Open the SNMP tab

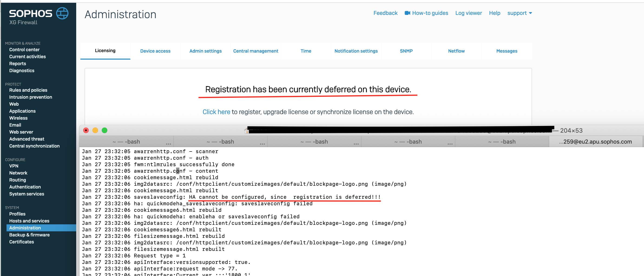[406, 51]
